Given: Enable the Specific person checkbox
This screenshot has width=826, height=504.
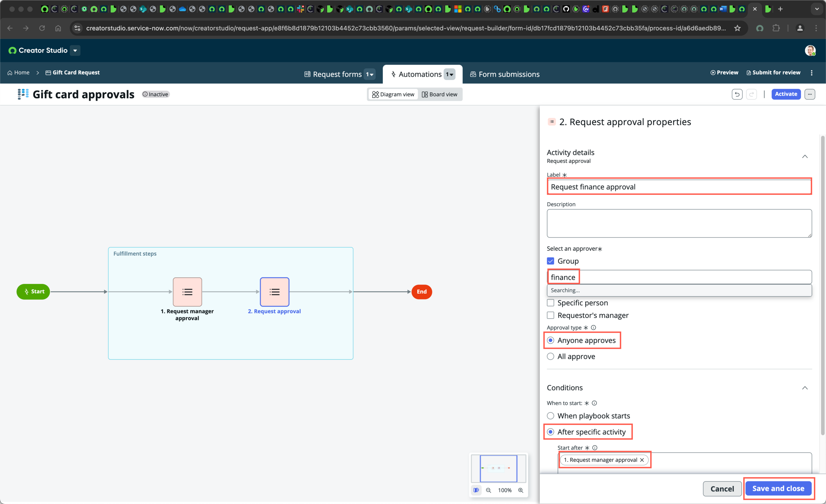Looking at the screenshot, I should coord(550,303).
